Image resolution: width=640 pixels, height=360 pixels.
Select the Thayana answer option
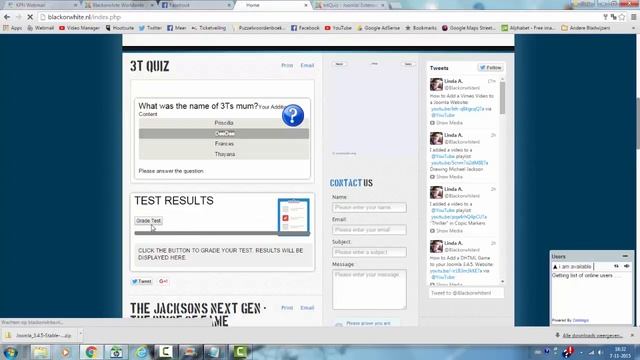coord(224,154)
